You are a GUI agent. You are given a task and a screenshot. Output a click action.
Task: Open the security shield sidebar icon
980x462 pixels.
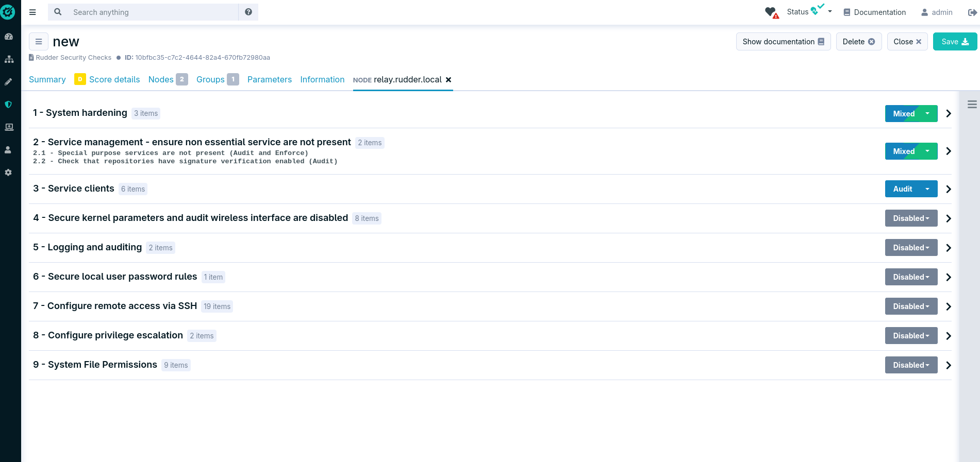8,105
